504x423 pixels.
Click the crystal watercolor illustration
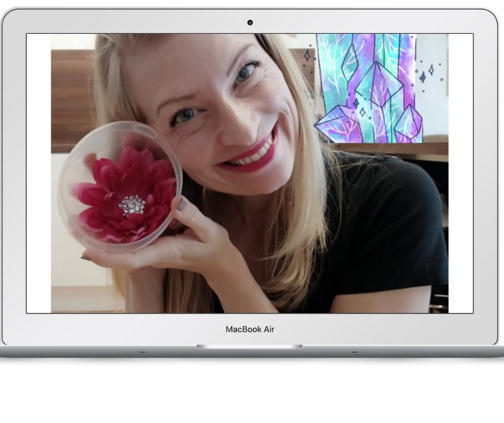tap(369, 89)
